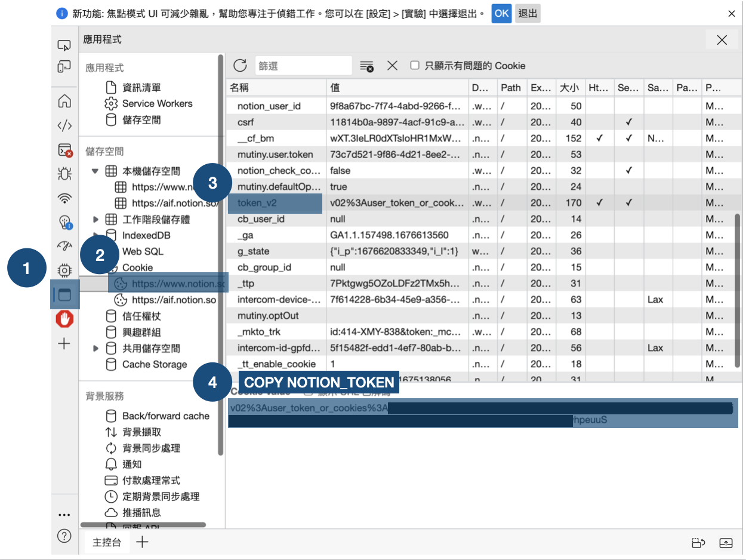Close the 應用程式 panel
Screen dimensions: 746x560
(722, 40)
